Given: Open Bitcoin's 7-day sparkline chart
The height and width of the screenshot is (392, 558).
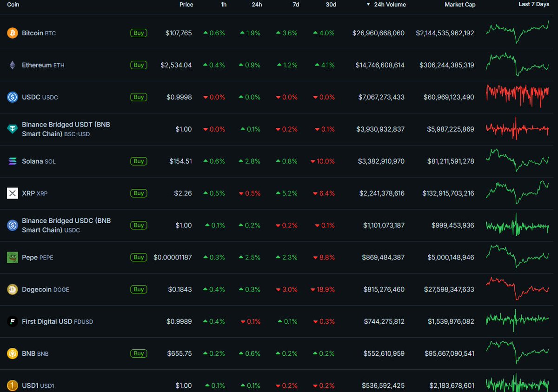Looking at the screenshot, I should click(518, 32).
